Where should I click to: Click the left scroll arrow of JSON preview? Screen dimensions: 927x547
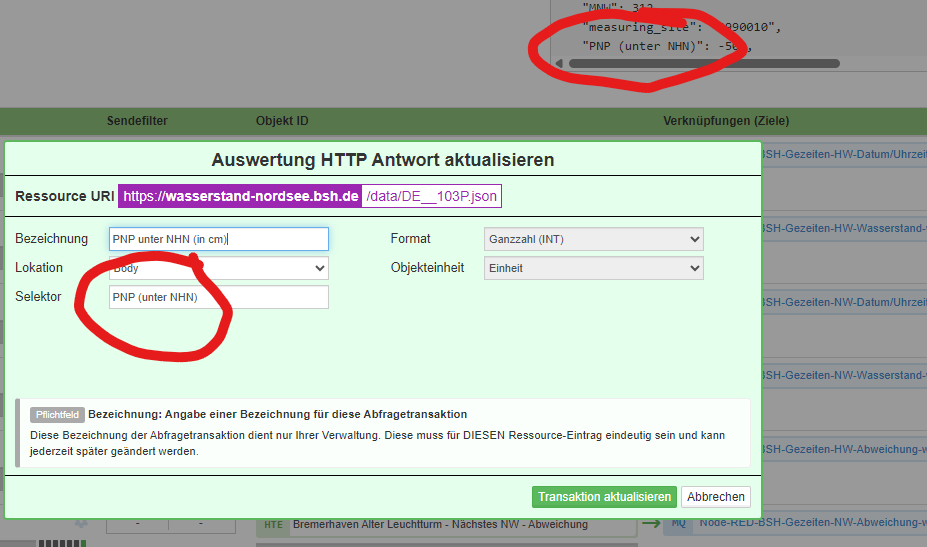tap(559, 64)
